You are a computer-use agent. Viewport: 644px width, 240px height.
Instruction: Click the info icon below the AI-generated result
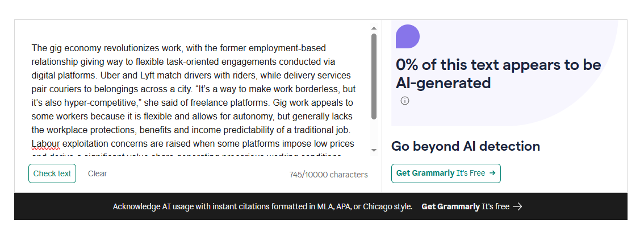coord(405,101)
